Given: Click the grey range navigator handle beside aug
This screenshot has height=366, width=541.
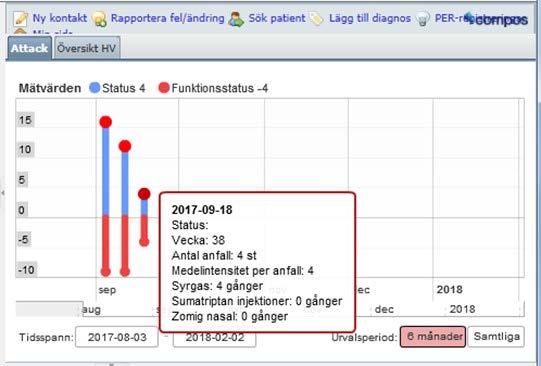Looking at the screenshot, I should click(x=48, y=309).
